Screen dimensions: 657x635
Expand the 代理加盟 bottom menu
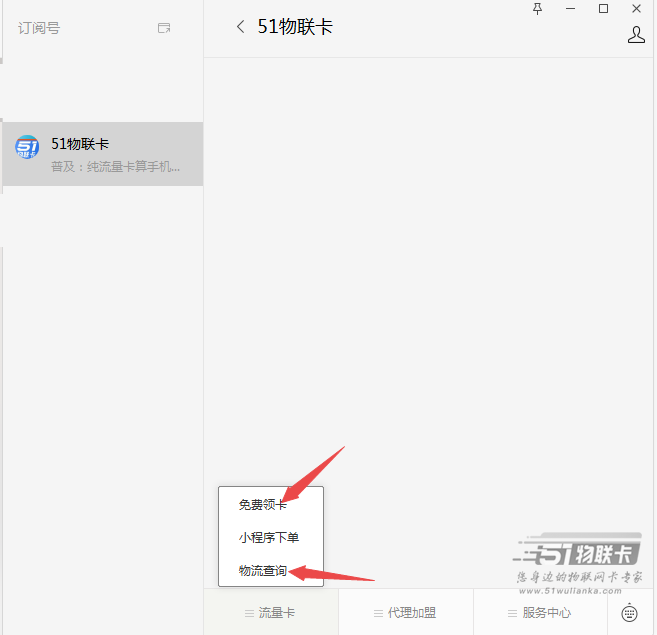click(406, 613)
